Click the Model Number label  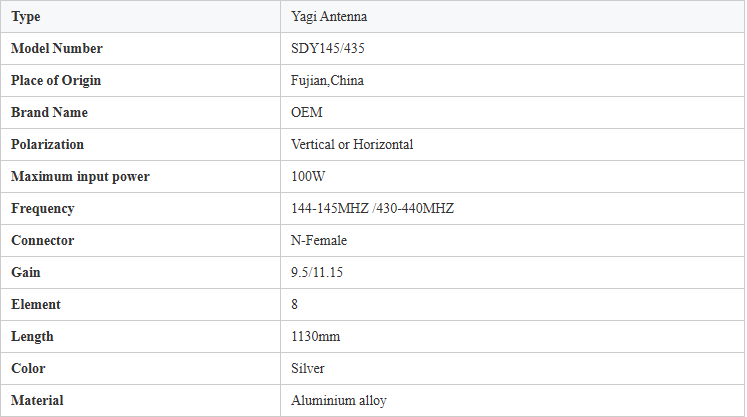(57, 49)
